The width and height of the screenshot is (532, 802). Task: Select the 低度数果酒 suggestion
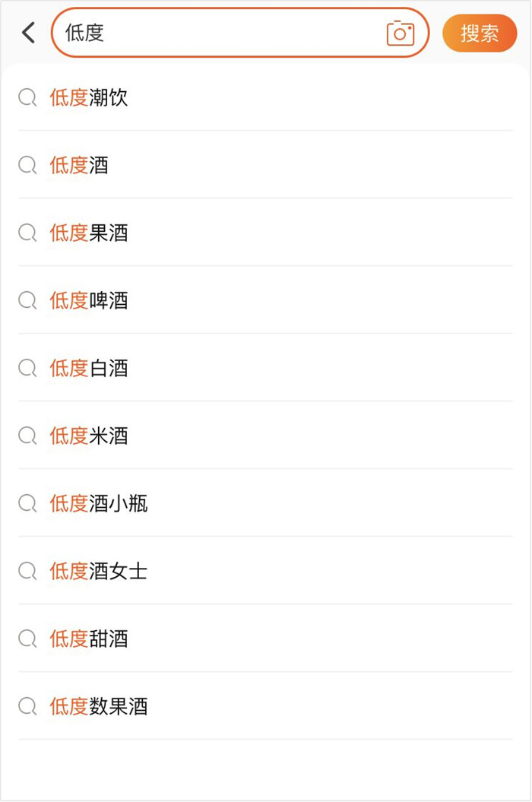coord(265,706)
